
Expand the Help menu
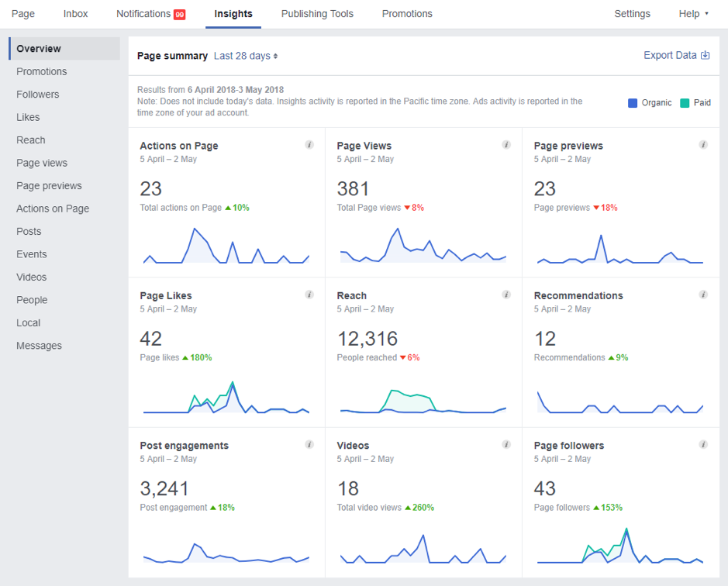point(693,14)
